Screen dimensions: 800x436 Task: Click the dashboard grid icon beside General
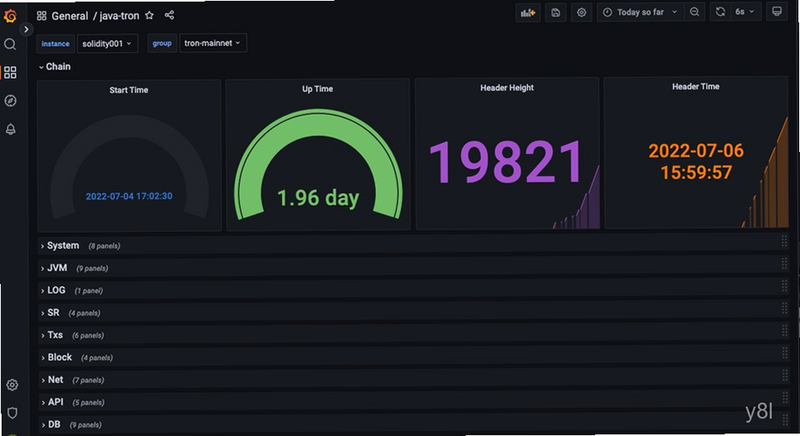click(x=41, y=16)
